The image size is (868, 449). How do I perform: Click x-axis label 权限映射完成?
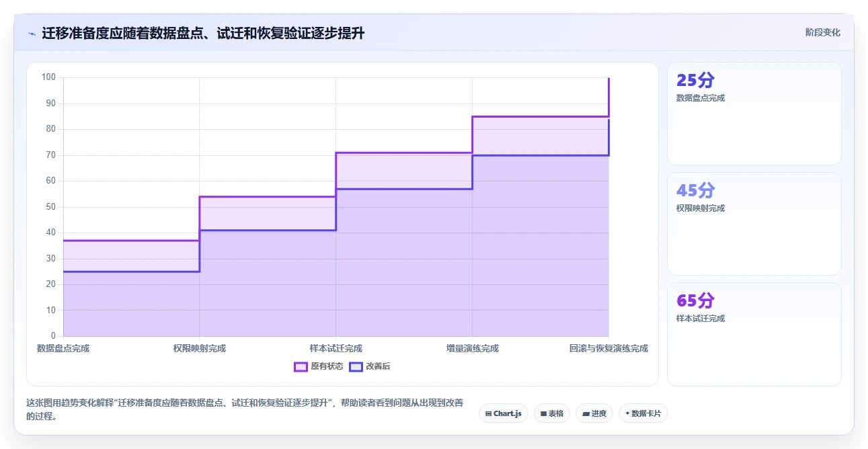[200, 348]
